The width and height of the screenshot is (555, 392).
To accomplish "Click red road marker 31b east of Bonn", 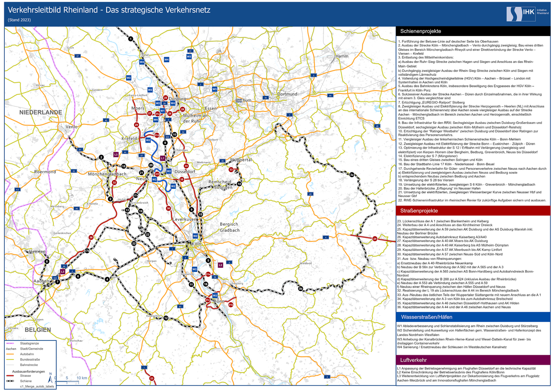I will coord(231,305).
